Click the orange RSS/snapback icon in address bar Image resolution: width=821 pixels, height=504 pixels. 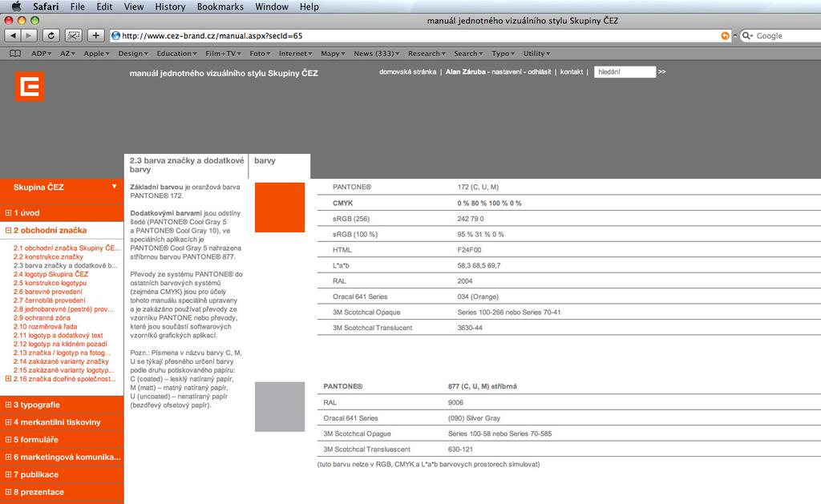coord(725,35)
